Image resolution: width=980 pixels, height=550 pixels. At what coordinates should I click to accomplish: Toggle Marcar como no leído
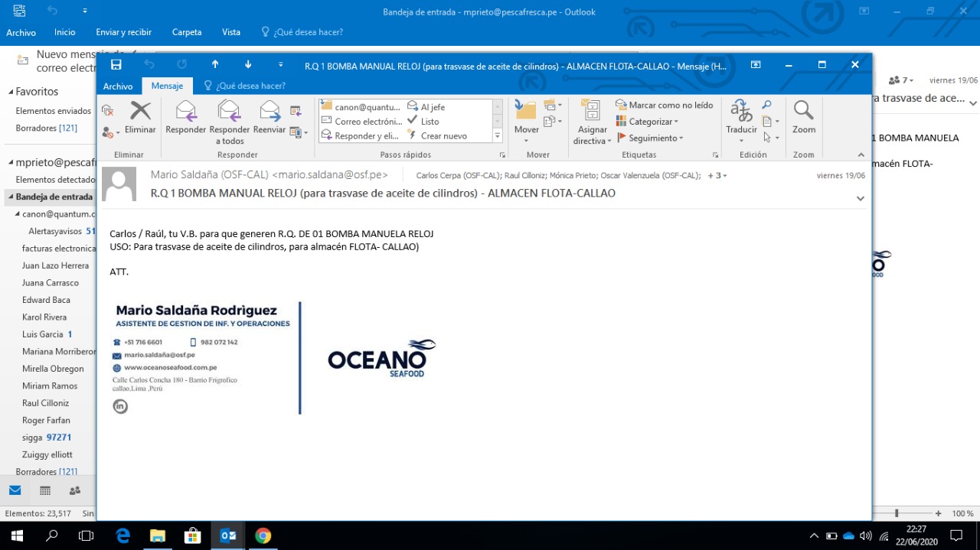pos(664,106)
